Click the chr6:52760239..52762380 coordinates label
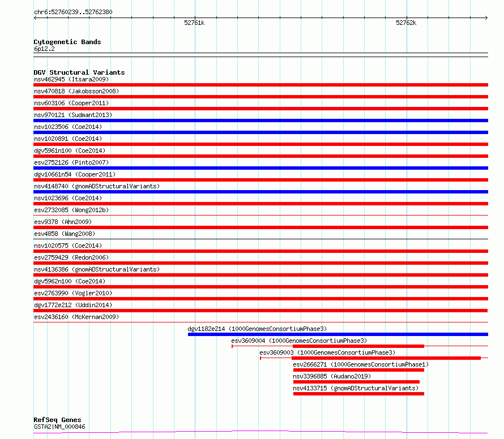This screenshot has height=439, width=504. click(x=73, y=12)
